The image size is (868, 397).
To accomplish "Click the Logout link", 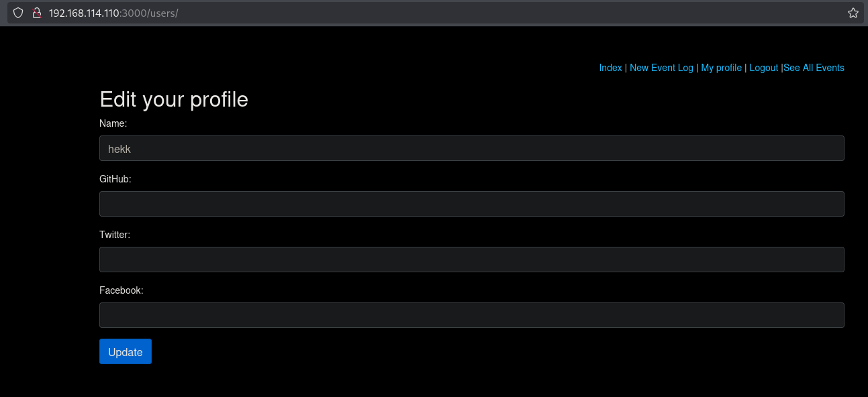I will pyautogui.click(x=763, y=68).
